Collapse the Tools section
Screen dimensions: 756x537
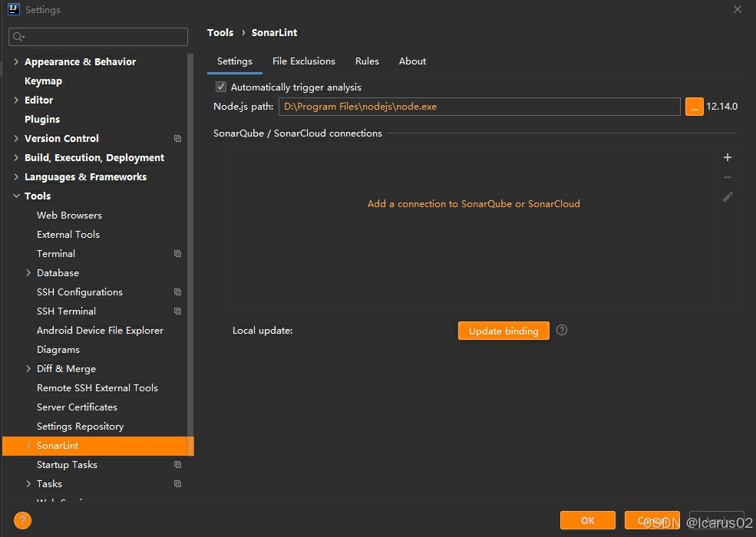click(16, 196)
